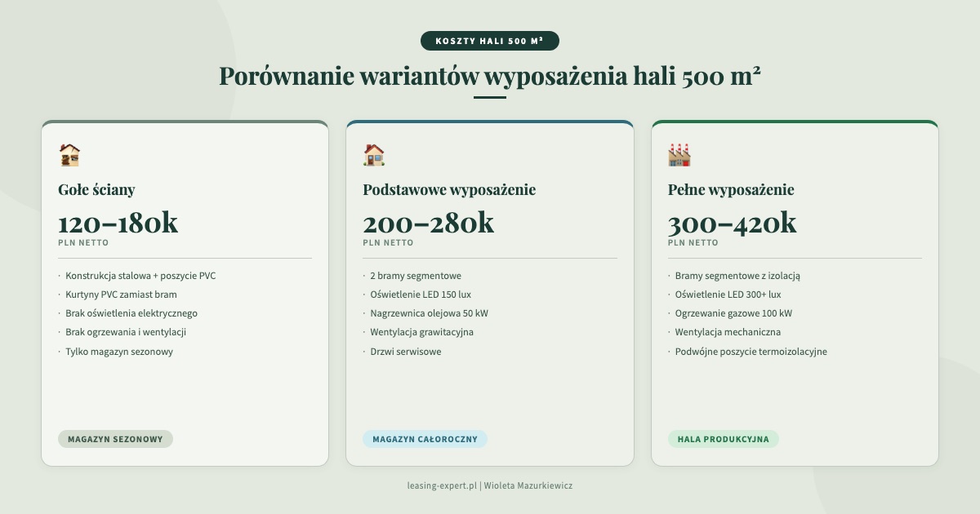The height and width of the screenshot is (514, 980).
Task: Toggle the MAGAZYN CAŁOROCZNY tag
Action: tap(424, 438)
